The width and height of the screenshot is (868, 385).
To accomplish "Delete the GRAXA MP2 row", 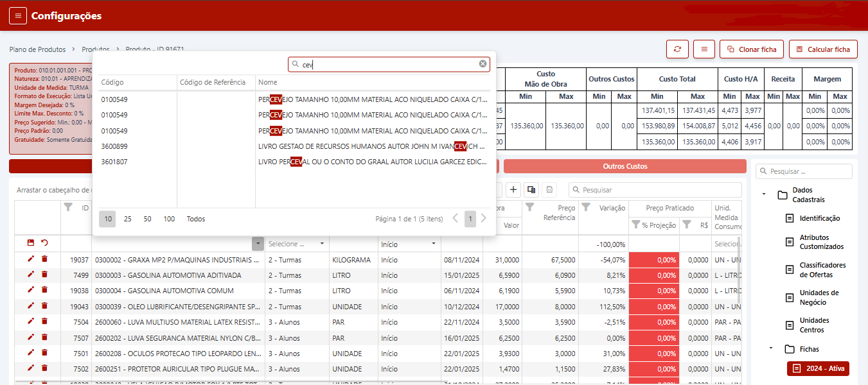I will (x=44, y=259).
